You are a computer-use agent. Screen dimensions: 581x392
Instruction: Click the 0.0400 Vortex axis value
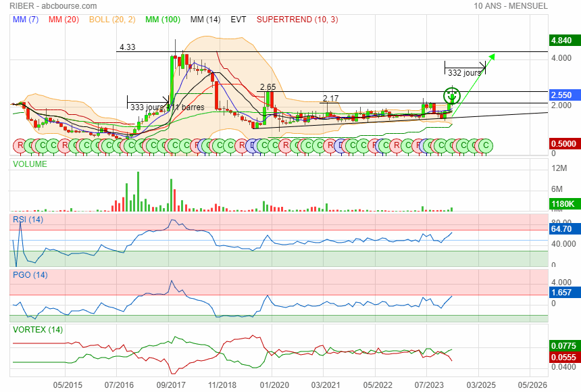(563, 367)
